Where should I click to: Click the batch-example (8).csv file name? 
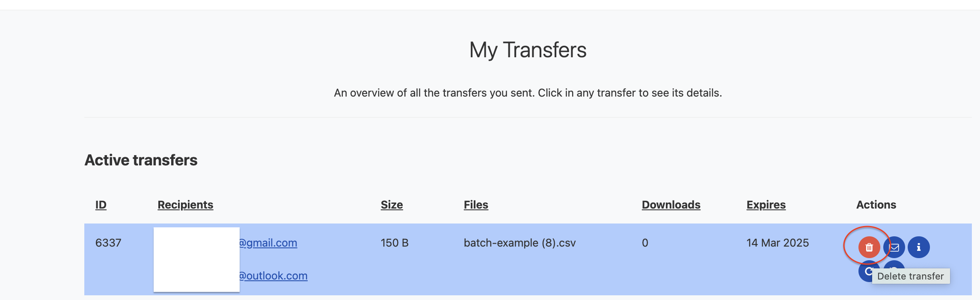pyautogui.click(x=520, y=243)
